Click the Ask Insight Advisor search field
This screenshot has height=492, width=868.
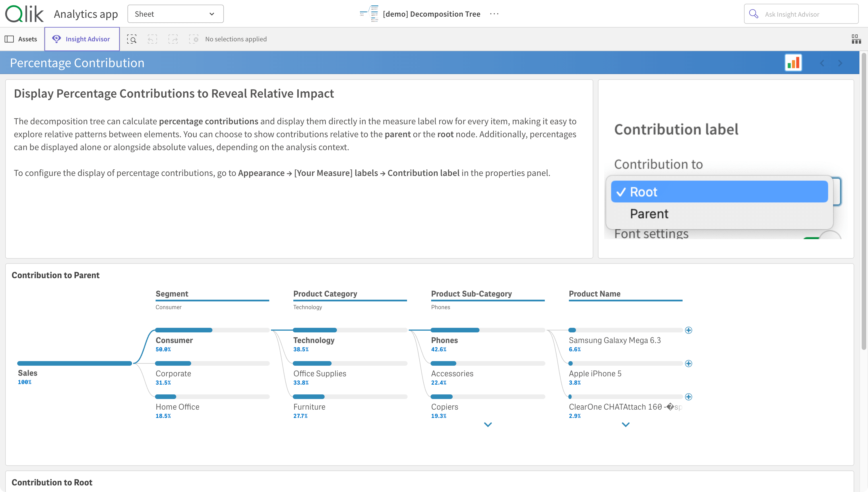[801, 14]
